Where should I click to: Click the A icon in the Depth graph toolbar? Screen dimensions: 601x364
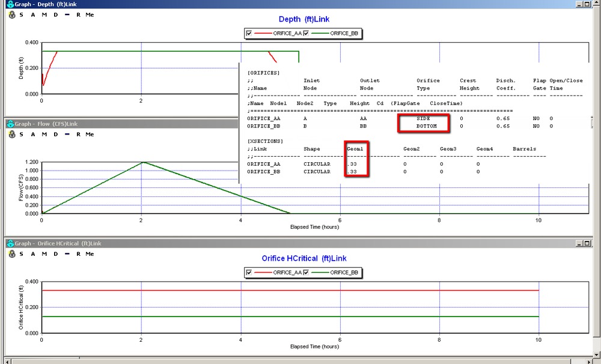tap(33, 15)
